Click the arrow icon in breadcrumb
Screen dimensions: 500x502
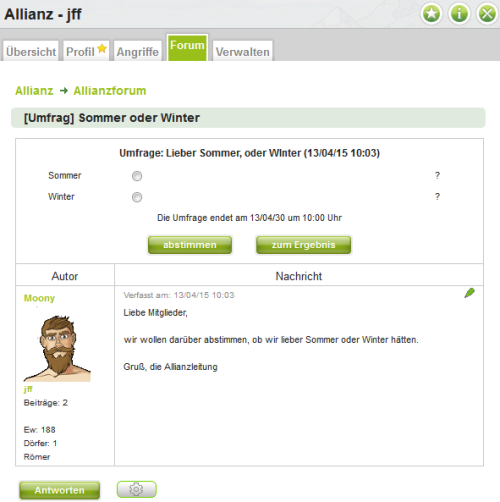64,91
